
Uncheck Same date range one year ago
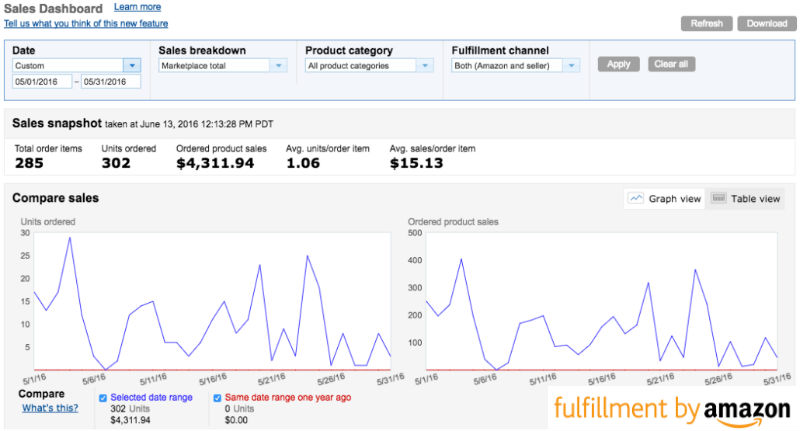click(218, 397)
